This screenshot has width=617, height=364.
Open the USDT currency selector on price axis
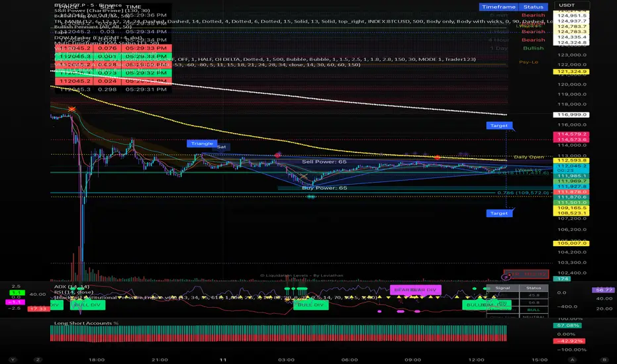(x=572, y=5)
